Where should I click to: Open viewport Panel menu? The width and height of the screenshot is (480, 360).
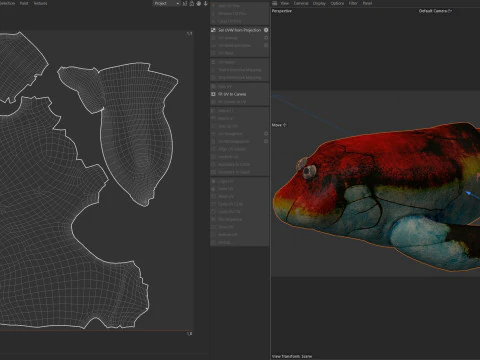367,3
